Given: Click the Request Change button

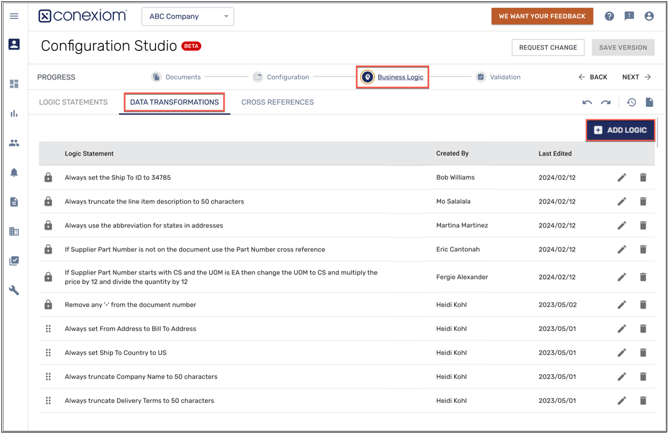Looking at the screenshot, I should [548, 47].
